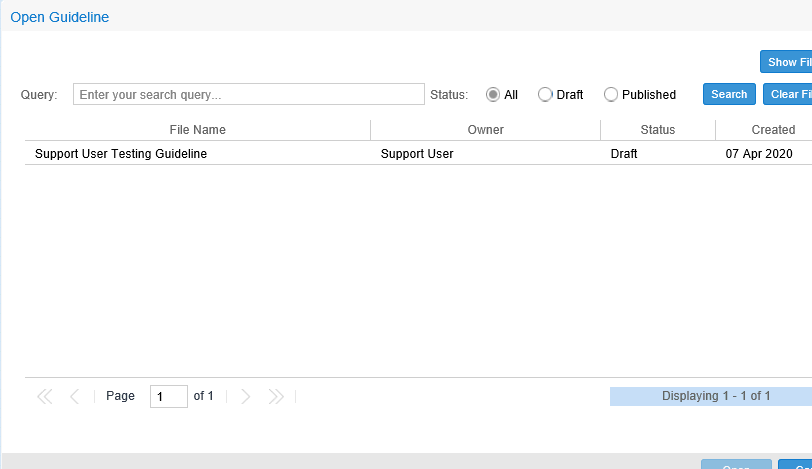Sort by the Owner column header

(485, 130)
